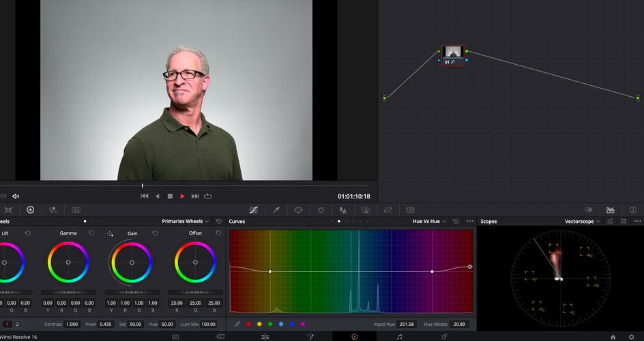Play the clip forward
This screenshot has height=341, width=644.
click(x=182, y=196)
